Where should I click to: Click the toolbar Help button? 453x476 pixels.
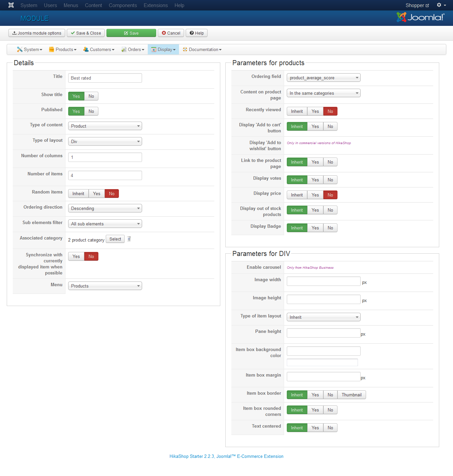pos(197,33)
